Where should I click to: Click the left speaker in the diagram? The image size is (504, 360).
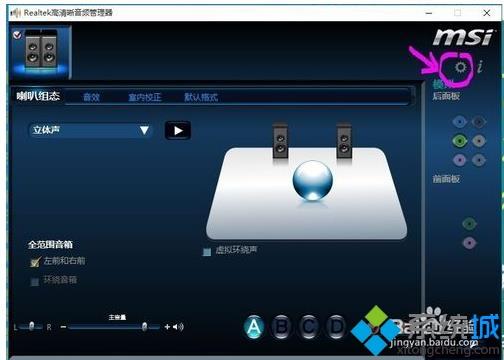(x=280, y=141)
